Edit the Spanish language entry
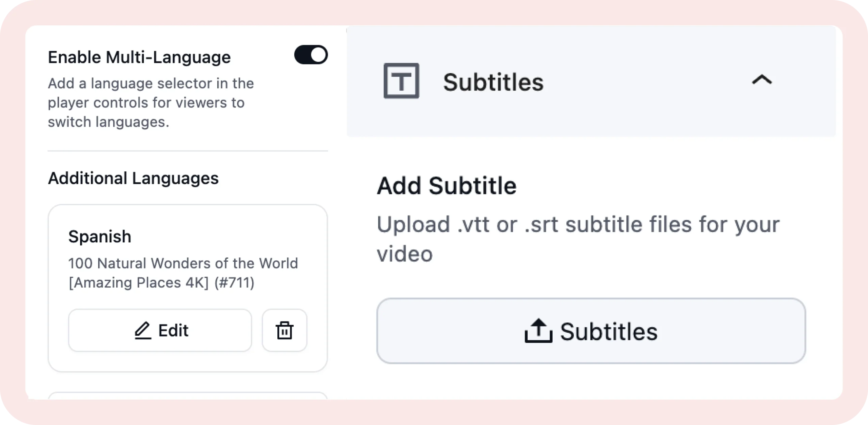Screen dimensions: 868x425 coord(160,330)
